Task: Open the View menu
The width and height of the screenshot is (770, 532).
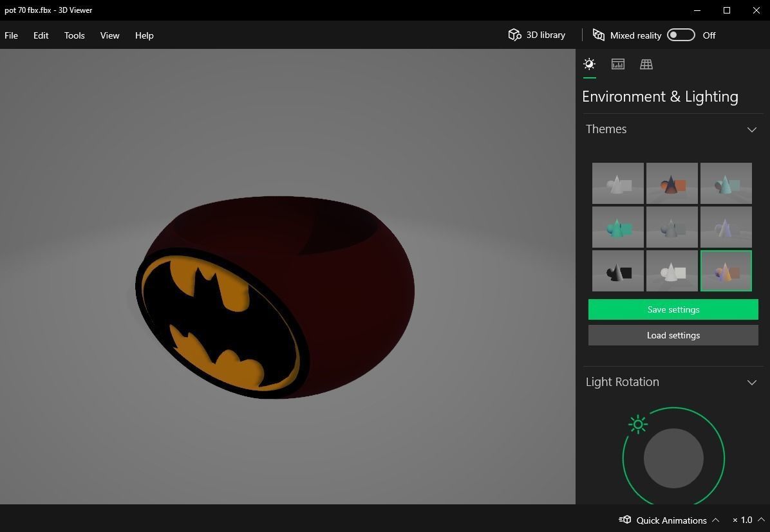Action: point(109,35)
